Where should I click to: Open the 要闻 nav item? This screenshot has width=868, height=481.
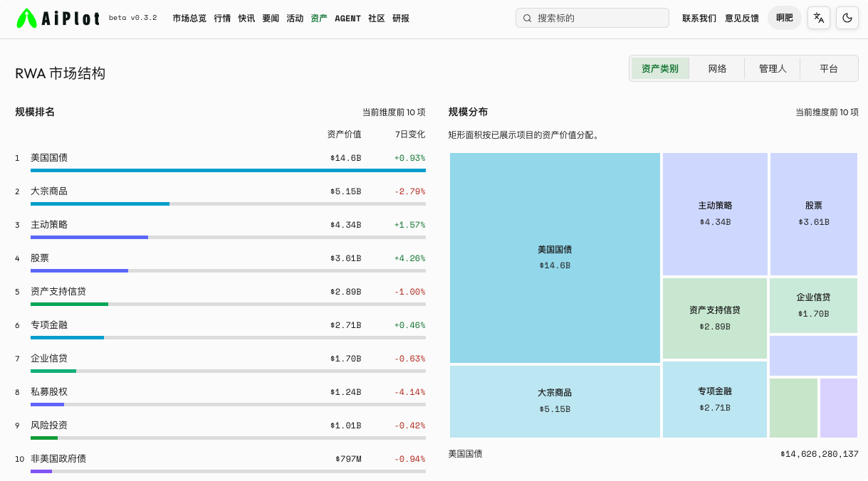[x=271, y=18]
